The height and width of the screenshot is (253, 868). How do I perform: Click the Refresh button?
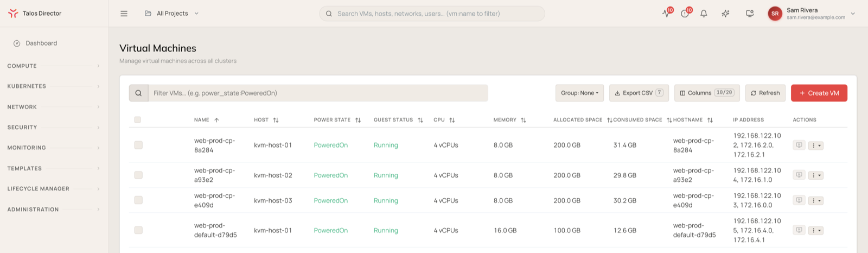click(765, 93)
